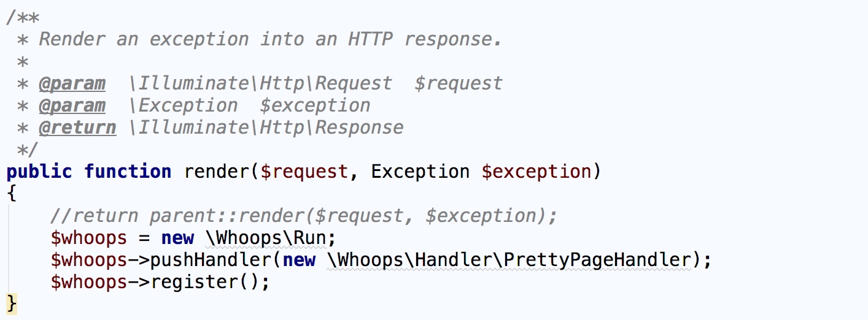Viewport: 868px width, 320px height.
Task: Click the \Exception type in docblock
Action: point(183,105)
